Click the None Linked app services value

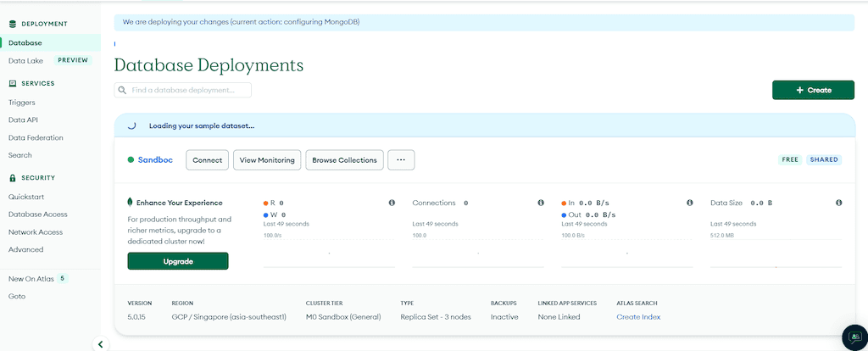(559, 317)
